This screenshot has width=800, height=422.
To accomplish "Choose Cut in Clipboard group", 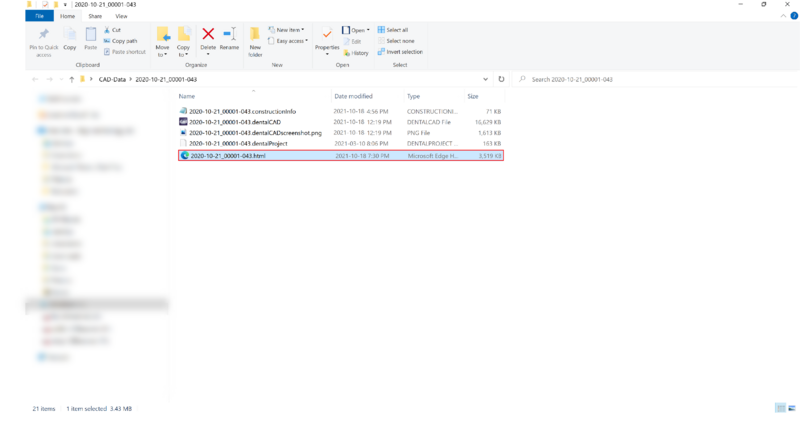I will (x=112, y=30).
